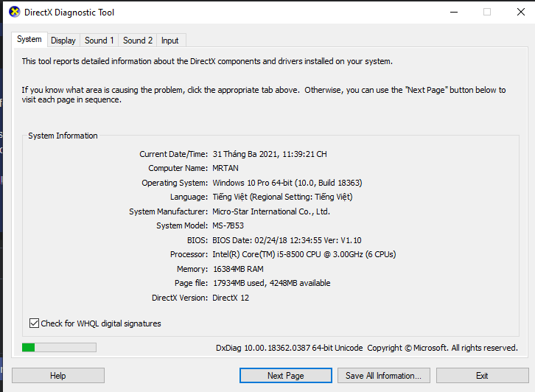This screenshot has width=535, height=392.
Task: Click the Processor label
Action: click(x=189, y=254)
